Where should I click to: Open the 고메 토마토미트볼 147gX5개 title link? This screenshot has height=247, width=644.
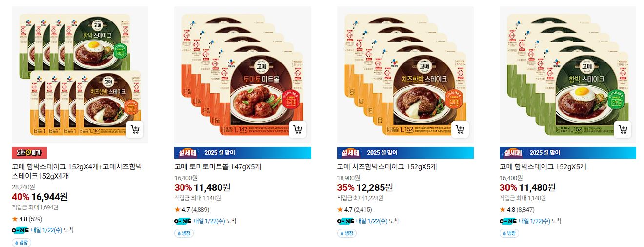tap(218, 166)
